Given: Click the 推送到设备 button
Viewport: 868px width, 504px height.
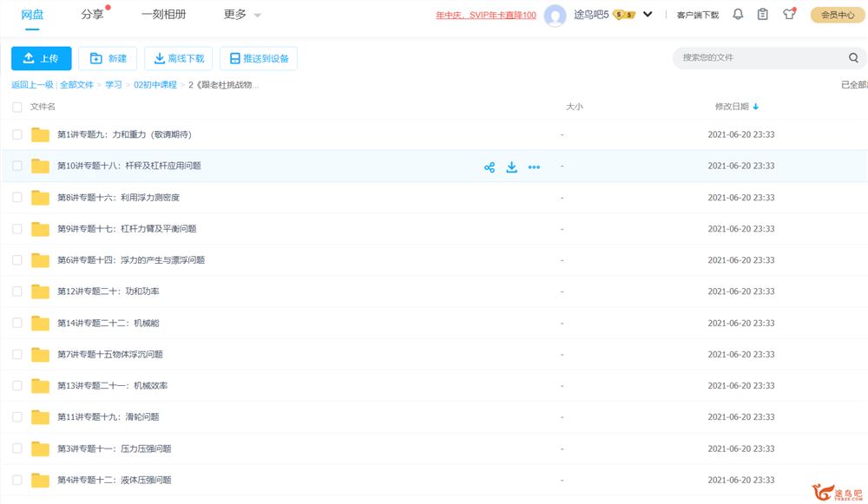Looking at the screenshot, I should click(259, 59).
